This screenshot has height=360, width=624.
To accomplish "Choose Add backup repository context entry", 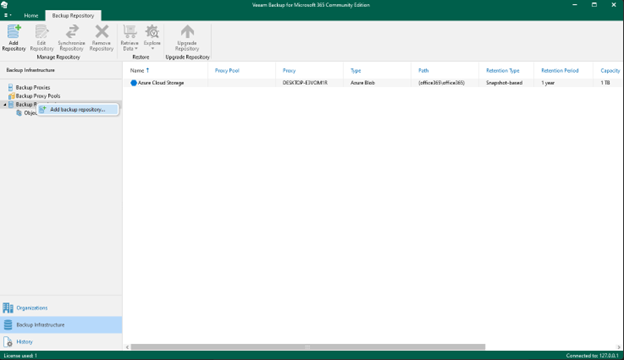I will (78, 109).
